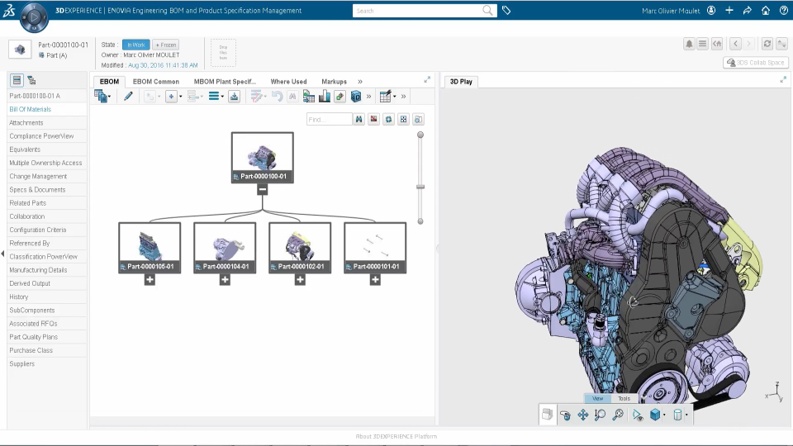Screen dimensions: 793x446
Task: Click the bar chart report icon
Action: coord(324,96)
